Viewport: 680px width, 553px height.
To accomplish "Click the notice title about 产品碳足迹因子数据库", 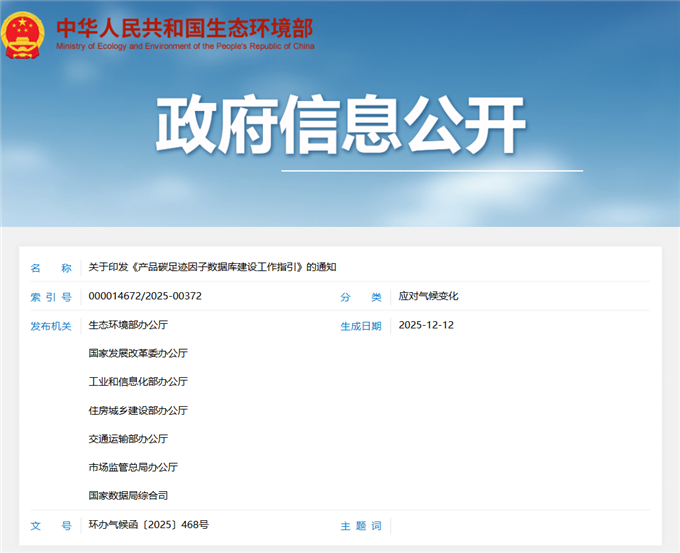I will click(x=212, y=267).
